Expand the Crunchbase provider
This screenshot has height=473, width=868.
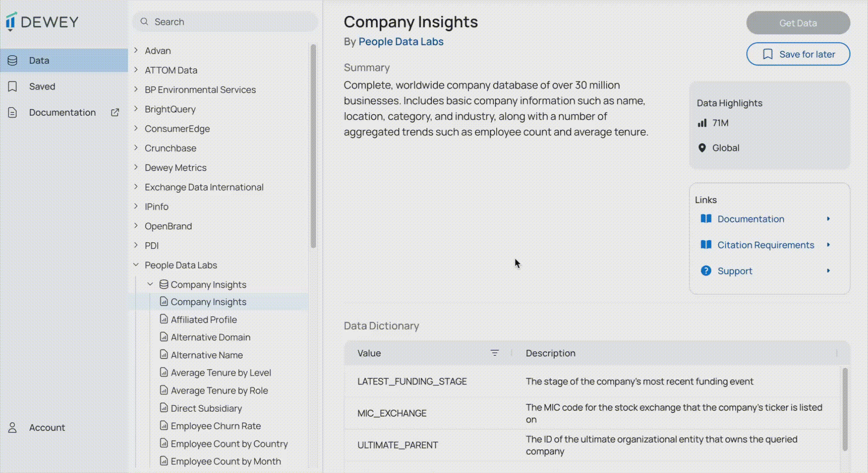pos(136,148)
